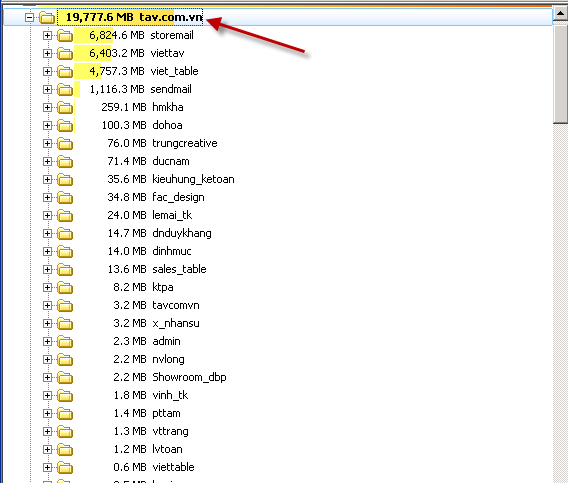568x483 pixels.
Task: Click the tavcomvn folder icon
Action: pyautogui.click(x=65, y=306)
